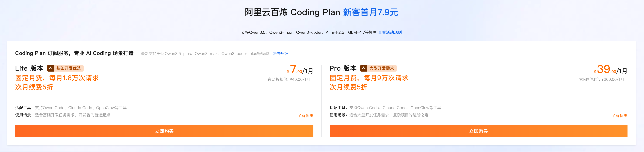Open the 续费升级 link
644x152 pixels.
coord(280,54)
